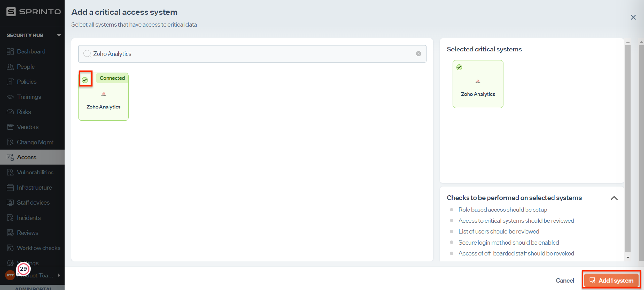The image size is (644, 290).
Task: Select Access menu item
Action: (32, 157)
